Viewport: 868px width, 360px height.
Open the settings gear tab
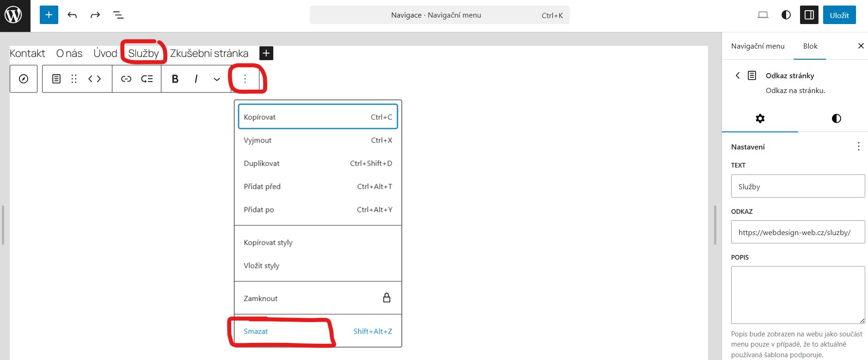click(760, 118)
